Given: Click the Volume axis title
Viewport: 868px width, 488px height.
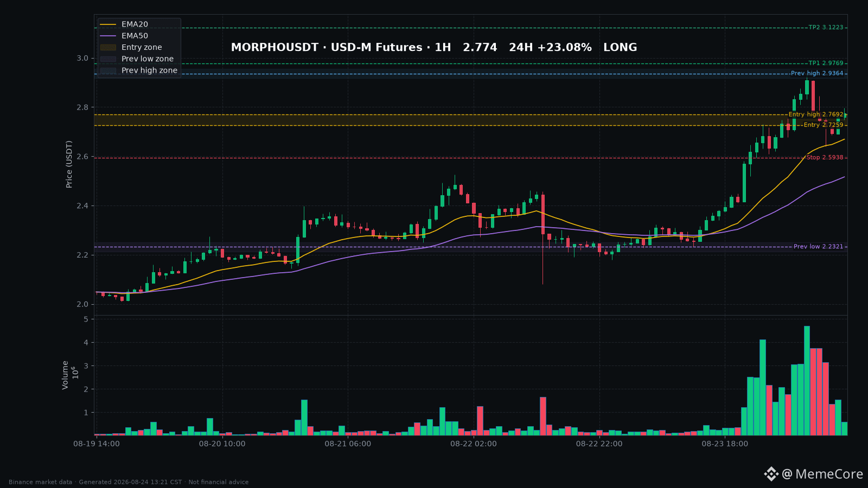Looking at the screenshot, I should [65, 375].
